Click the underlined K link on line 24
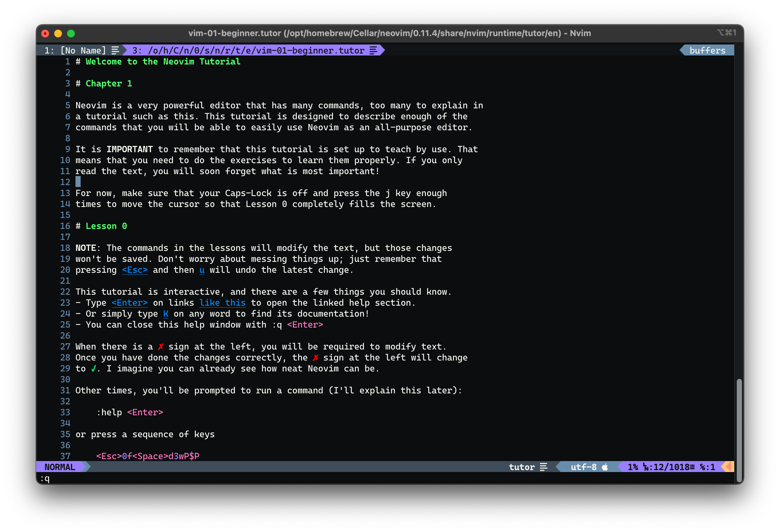Viewport: 780px width, 532px height. 166,314
